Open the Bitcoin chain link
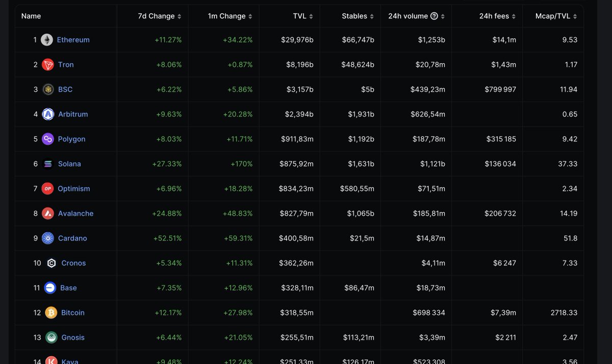Image resolution: width=612 pixels, height=364 pixels. (73, 313)
